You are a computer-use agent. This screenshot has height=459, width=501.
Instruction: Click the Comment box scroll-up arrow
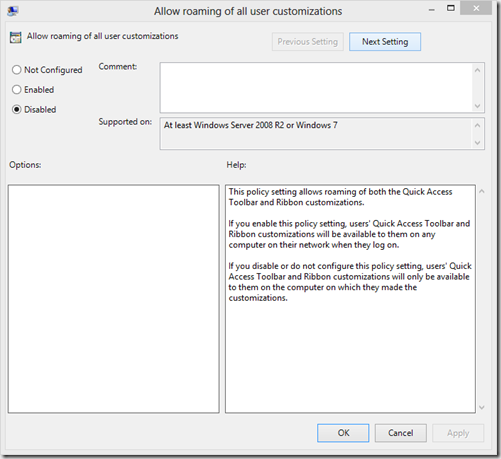(477, 70)
